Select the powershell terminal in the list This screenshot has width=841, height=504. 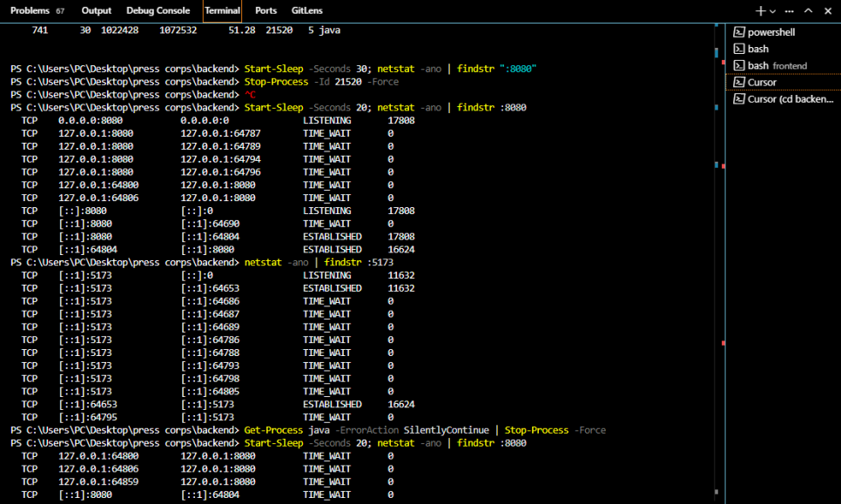coord(783,32)
